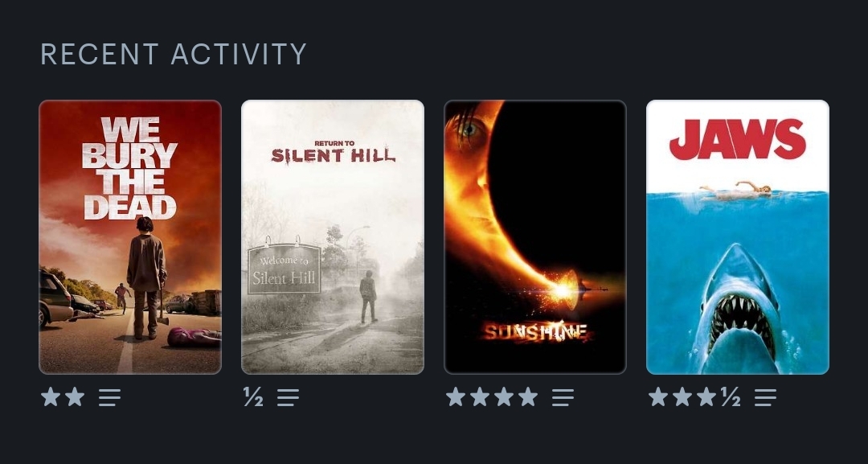Select the second star under We Bury the Dead

[x=75, y=396]
